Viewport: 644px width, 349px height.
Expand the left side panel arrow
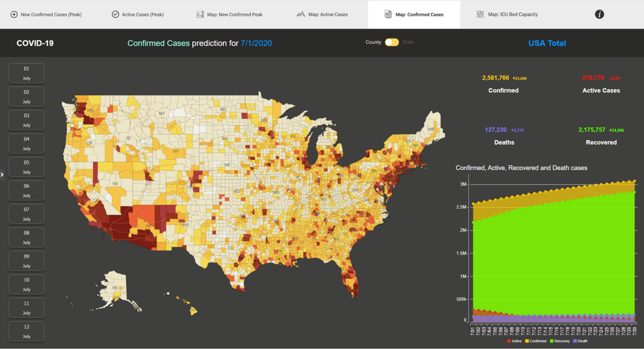tap(2, 175)
